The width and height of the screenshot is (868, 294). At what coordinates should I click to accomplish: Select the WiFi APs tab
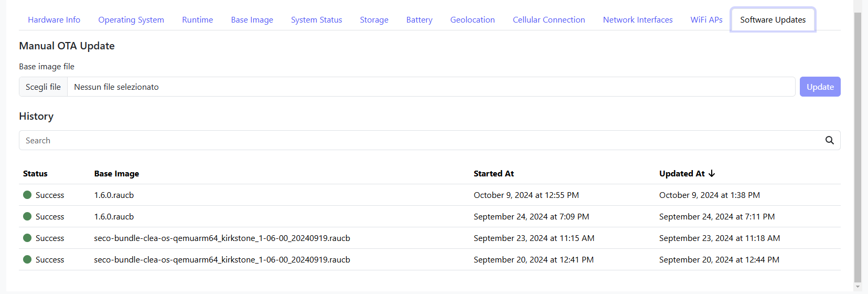706,20
